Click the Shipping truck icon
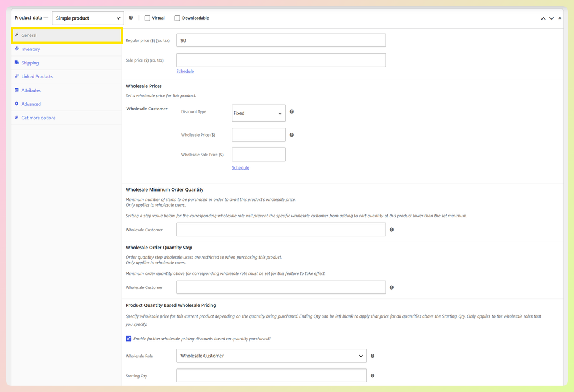 [17, 63]
